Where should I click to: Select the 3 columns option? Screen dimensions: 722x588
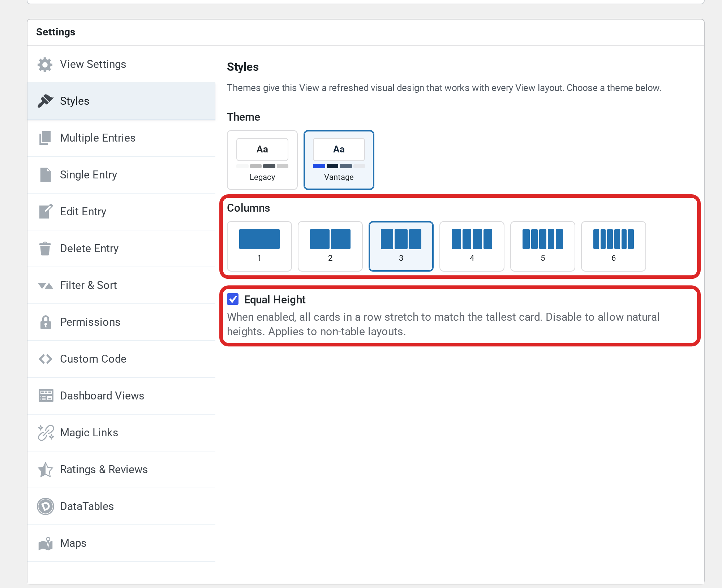coord(401,246)
